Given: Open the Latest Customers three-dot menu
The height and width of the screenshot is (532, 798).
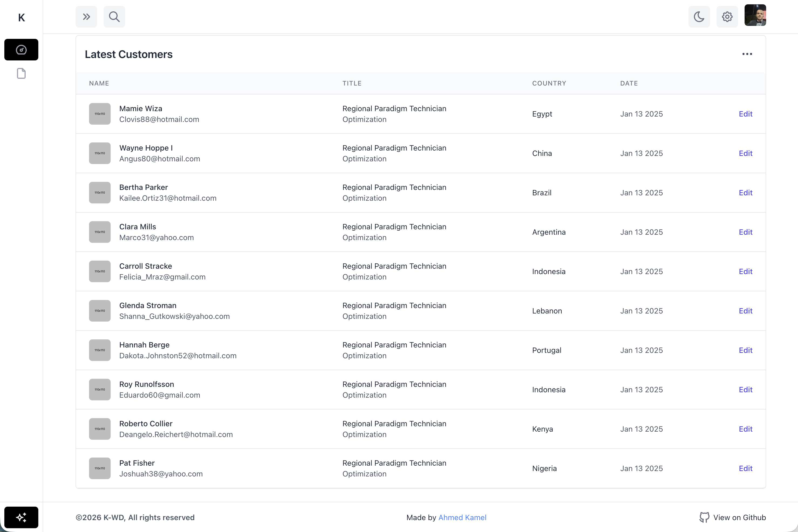Looking at the screenshot, I should pos(747,54).
